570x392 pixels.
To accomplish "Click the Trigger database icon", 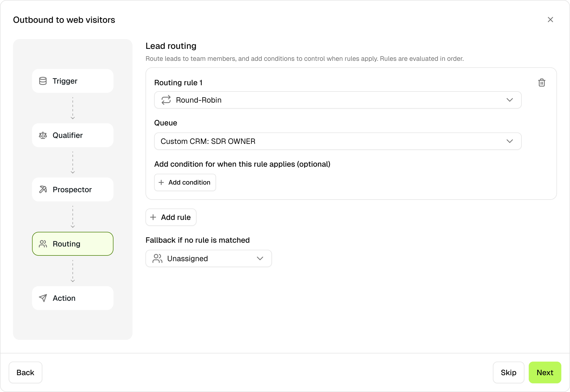I will pyautogui.click(x=43, y=81).
